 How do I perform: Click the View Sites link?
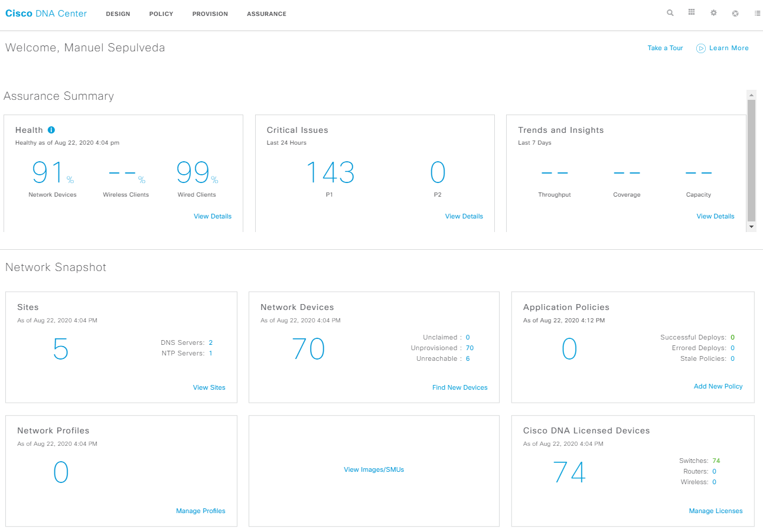(209, 388)
